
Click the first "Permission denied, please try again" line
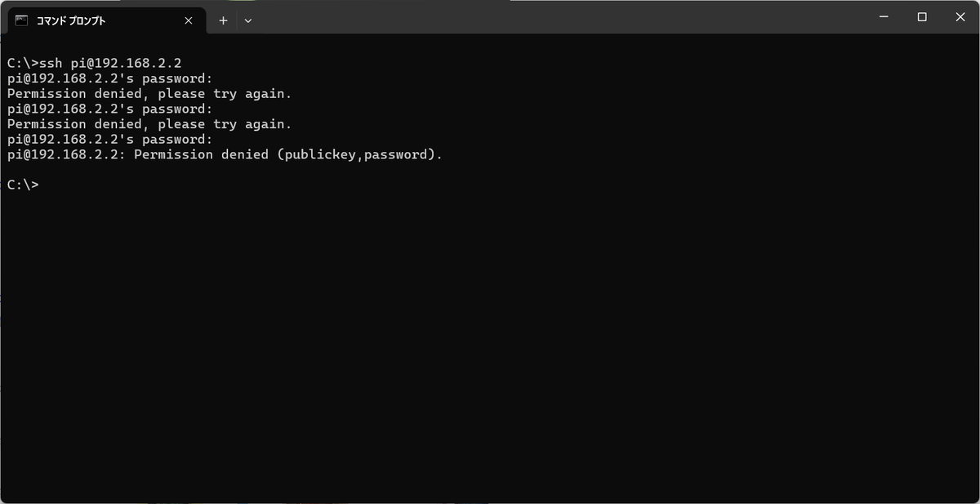pyautogui.click(x=149, y=94)
